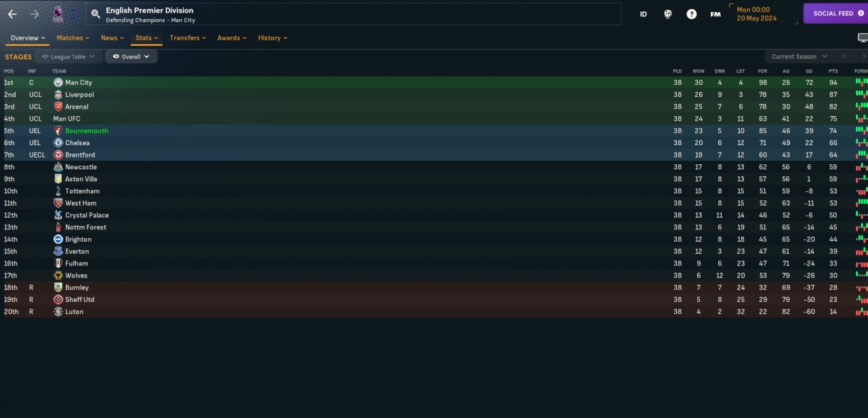Click the Tottenham club badge
868x418 pixels.
pos(58,191)
